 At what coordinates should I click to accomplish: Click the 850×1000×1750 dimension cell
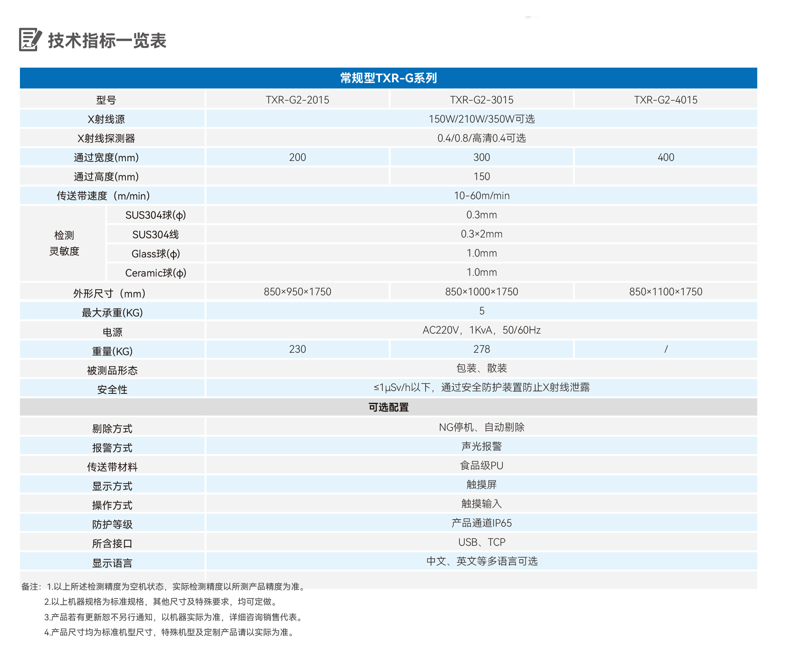(481, 292)
